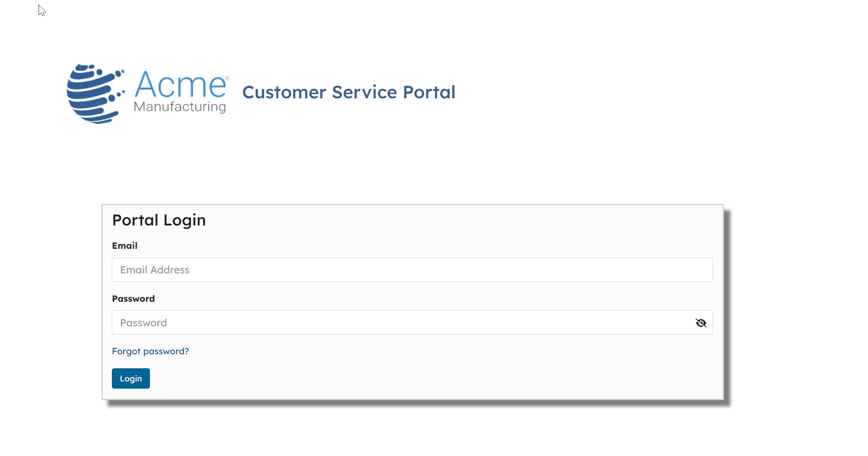Click the registered trademark symbol beside Acme
The image size is (868, 456).
[x=227, y=78]
